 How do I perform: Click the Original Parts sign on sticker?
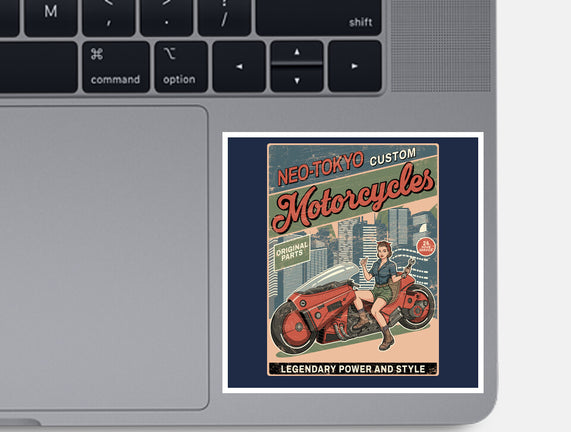click(292, 252)
